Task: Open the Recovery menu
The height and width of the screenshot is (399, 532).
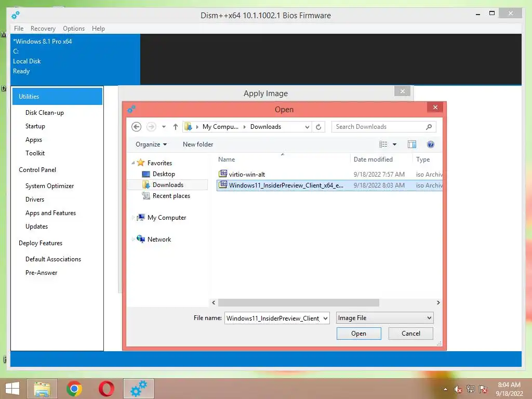Action: [43, 29]
